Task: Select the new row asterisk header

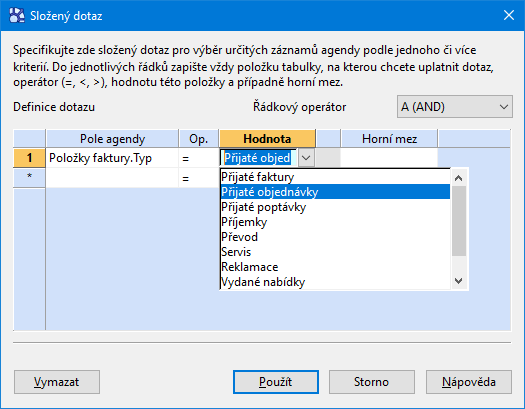Action: coord(29,177)
